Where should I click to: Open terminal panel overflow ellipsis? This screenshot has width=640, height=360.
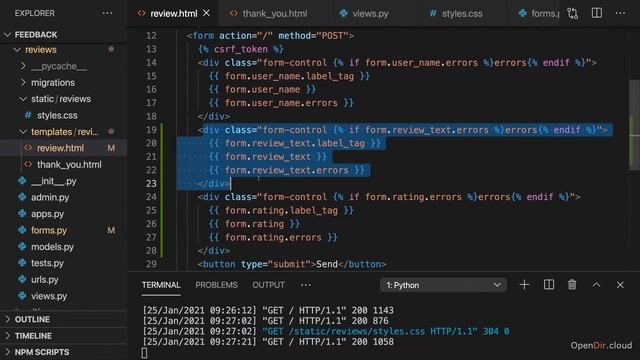point(306,285)
